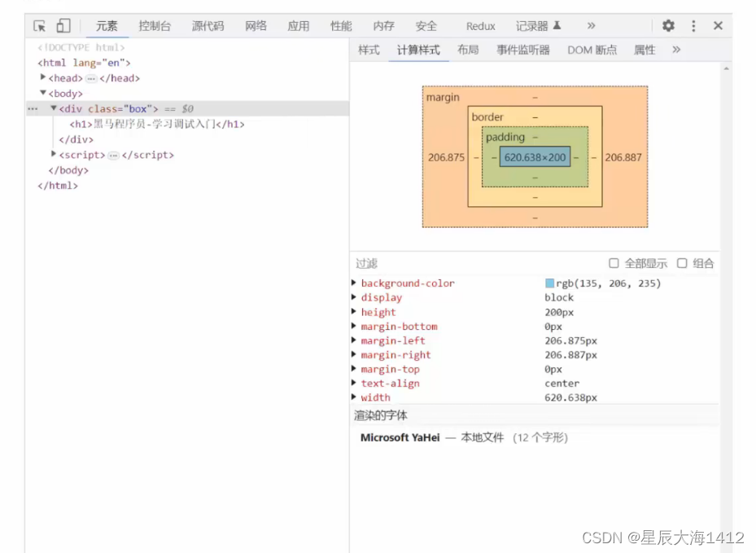Collapse the div class box node

click(x=54, y=108)
